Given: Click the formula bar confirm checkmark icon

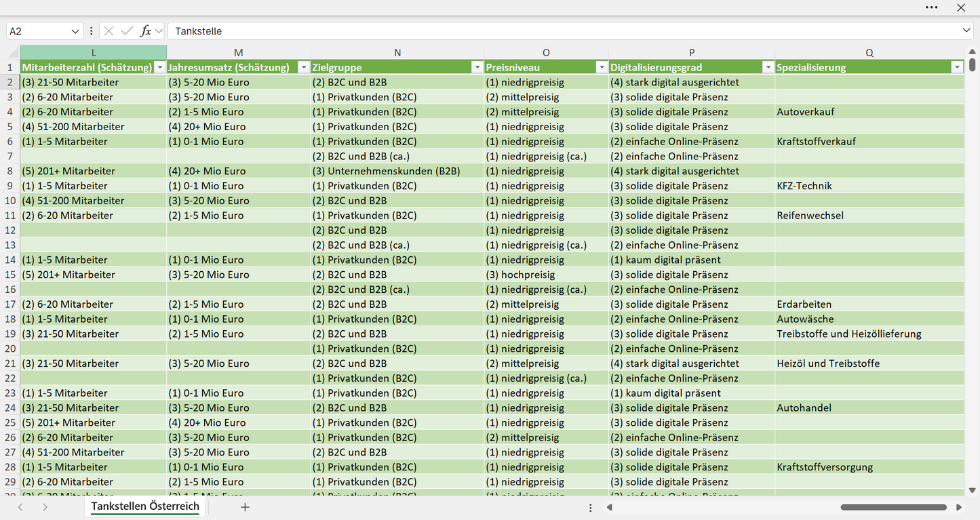Looking at the screenshot, I should coord(127,31).
